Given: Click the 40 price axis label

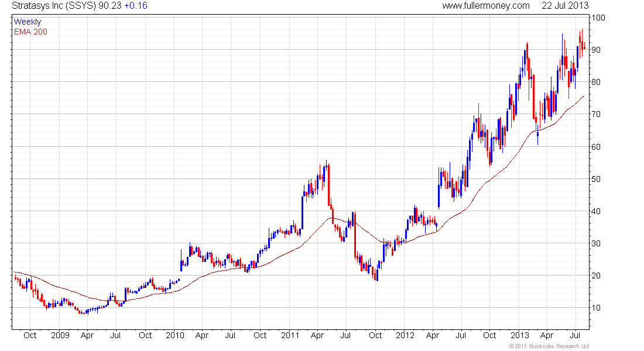Looking at the screenshot, I should (x=595, y=211).
